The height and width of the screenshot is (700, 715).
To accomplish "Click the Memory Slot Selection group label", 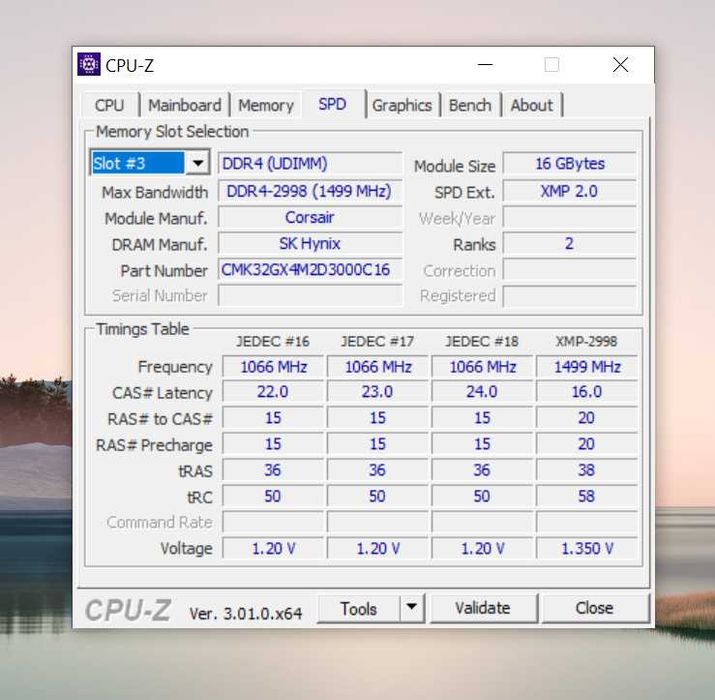I will click(x=172, y=132).
